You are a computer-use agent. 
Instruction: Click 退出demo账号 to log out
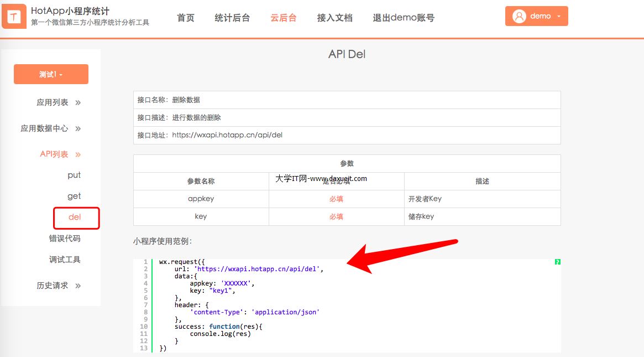point(404,18)
